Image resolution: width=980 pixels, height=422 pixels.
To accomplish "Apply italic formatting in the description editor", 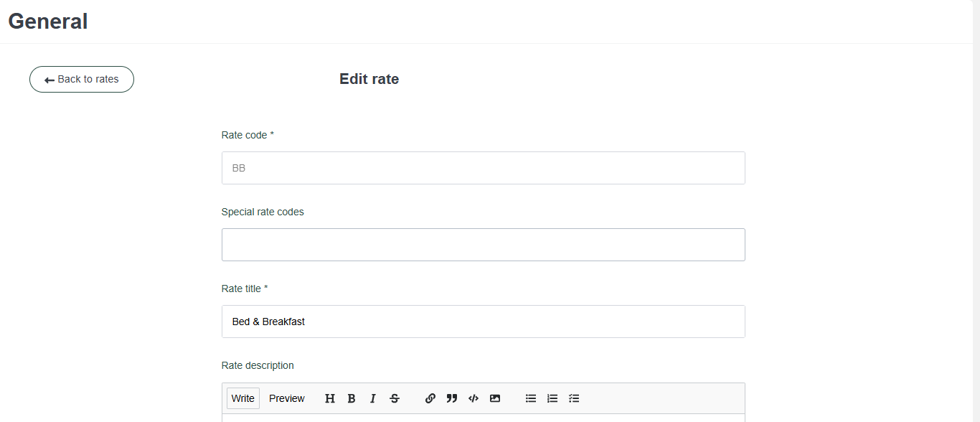I will click(373, 398).
